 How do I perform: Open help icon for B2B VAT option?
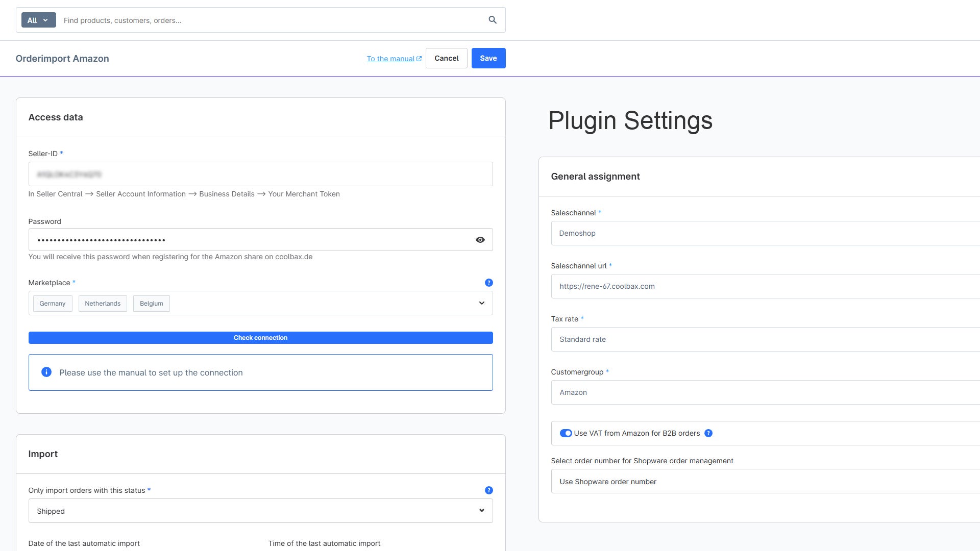point(708,433)
